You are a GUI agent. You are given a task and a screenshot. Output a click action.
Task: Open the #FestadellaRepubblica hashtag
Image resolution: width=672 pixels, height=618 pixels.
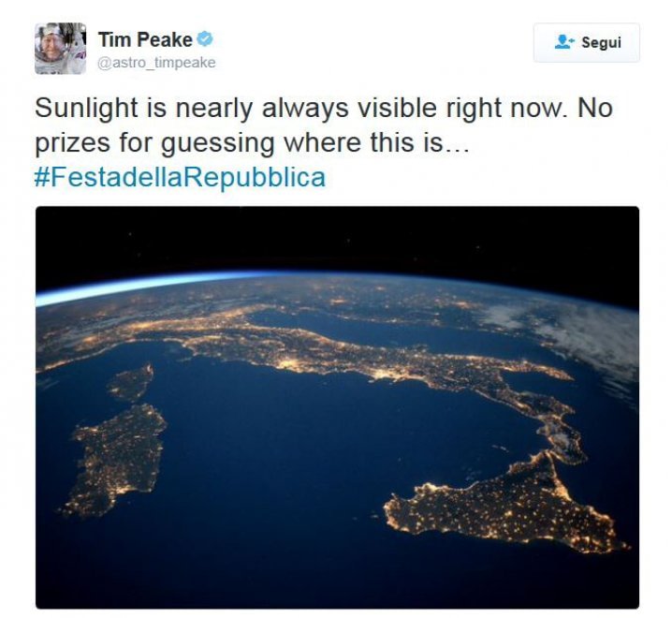point(180,177)
